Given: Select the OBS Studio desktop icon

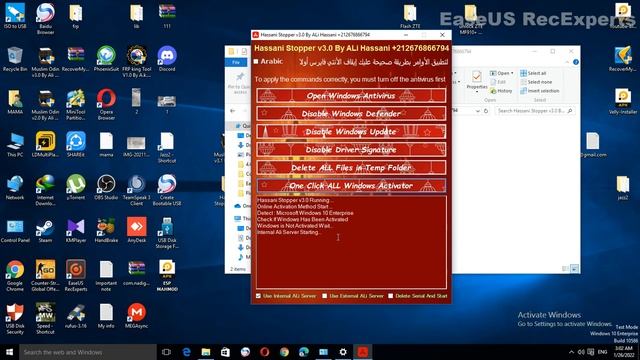Looking at the screenshot, I should tap(106, 187).
